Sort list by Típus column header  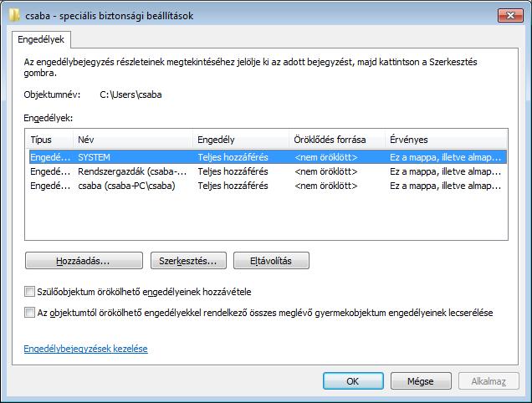[x=49, y=140]
